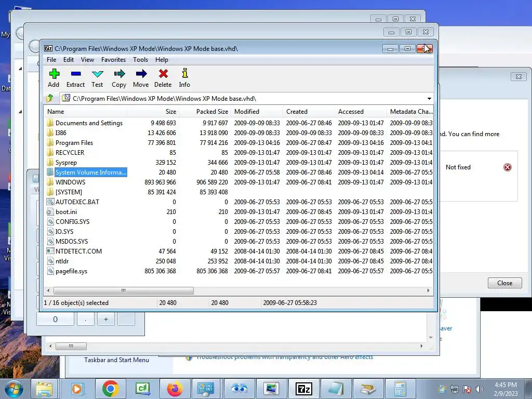Open Firefox from the taskbar
The image size is (532, 399).
pos(175,389)
